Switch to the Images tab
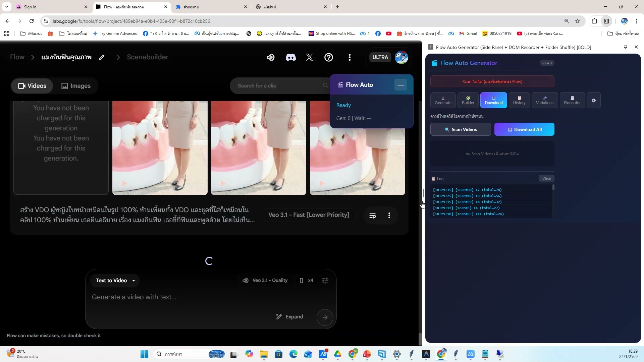The image size is (644, 362). tap(76, 86)
